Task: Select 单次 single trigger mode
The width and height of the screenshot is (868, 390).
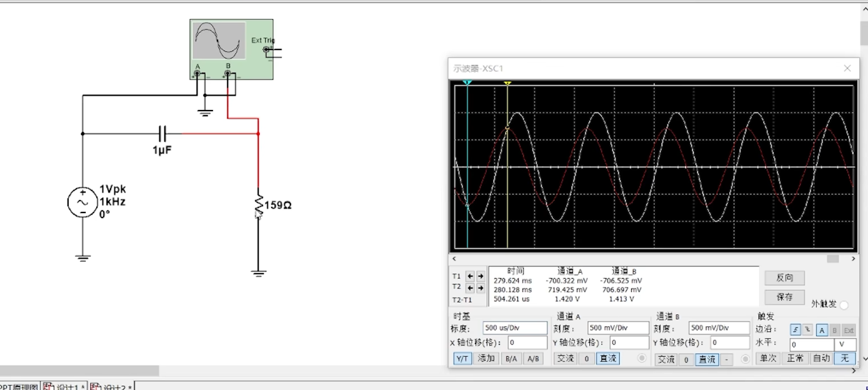Action: (x=768, y=359)
